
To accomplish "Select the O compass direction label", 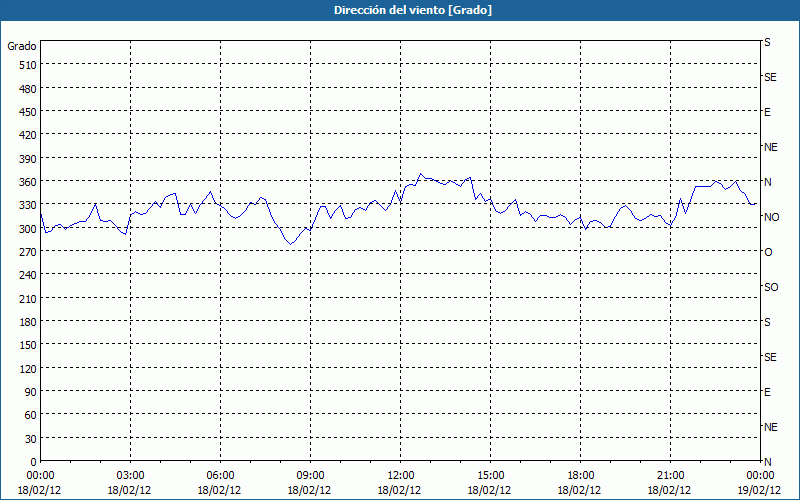I will tap(768, 253).
